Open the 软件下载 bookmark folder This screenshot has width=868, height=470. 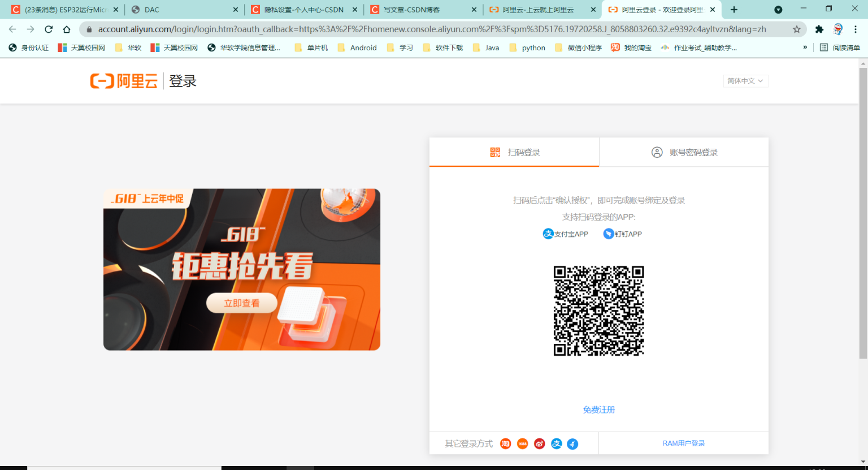tap(443, 48)
